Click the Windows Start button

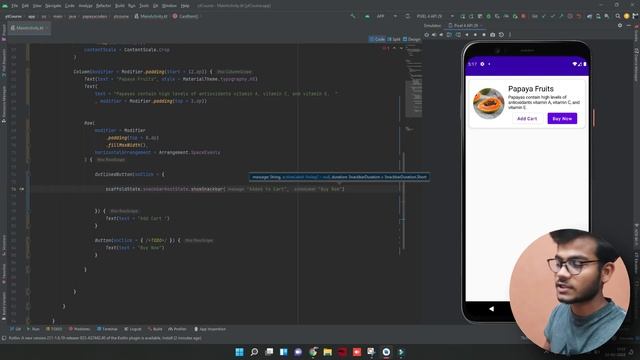tap(240, 352)
